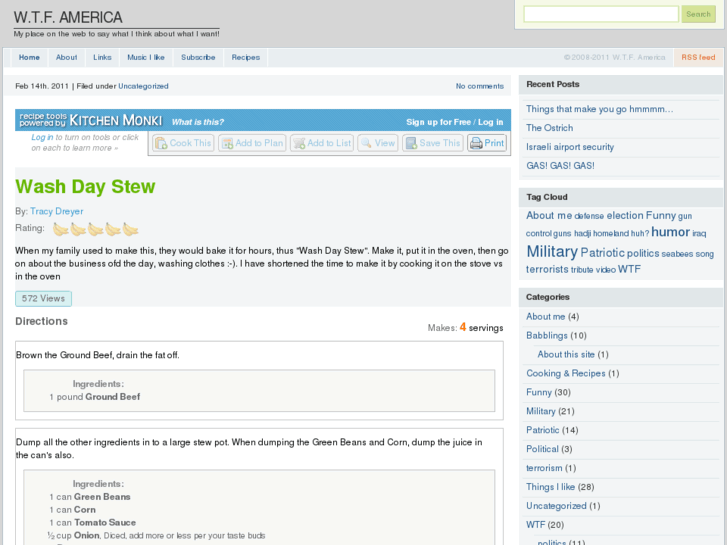
Task: Click the Add to Plan button
Action: (x=252, y=143)
